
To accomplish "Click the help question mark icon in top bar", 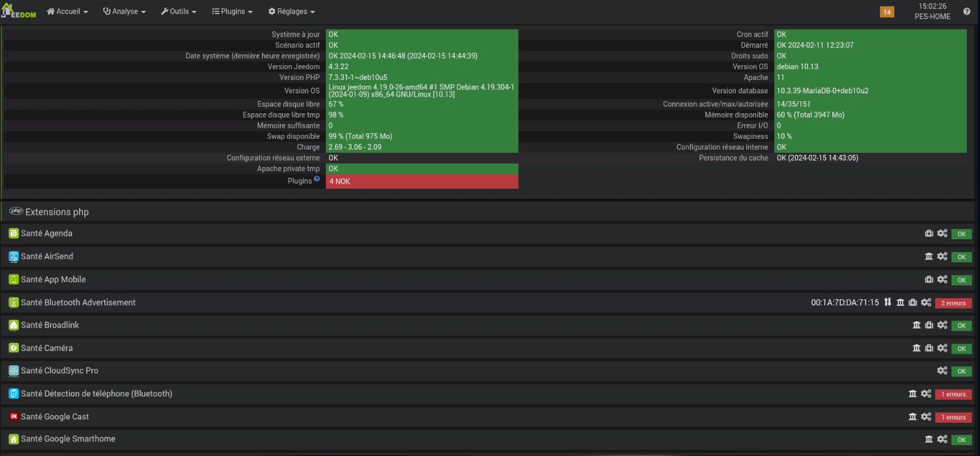I will pos(967,12).
